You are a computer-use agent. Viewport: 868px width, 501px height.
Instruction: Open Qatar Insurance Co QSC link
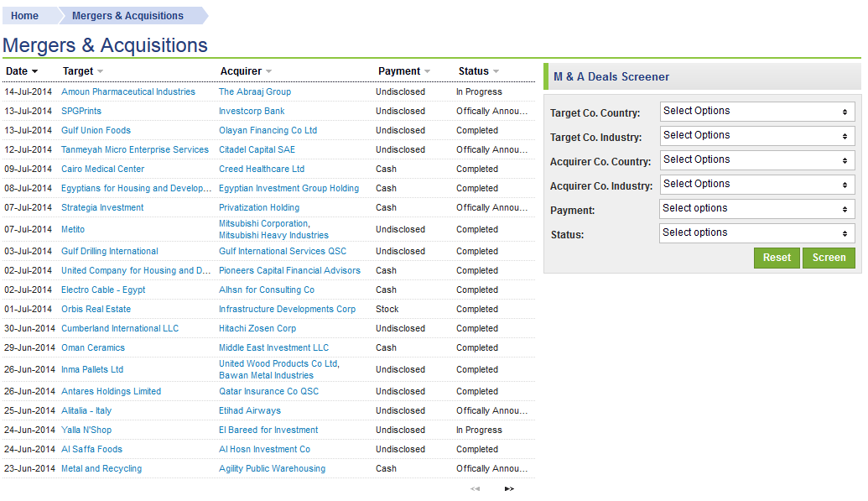(268, 392)
